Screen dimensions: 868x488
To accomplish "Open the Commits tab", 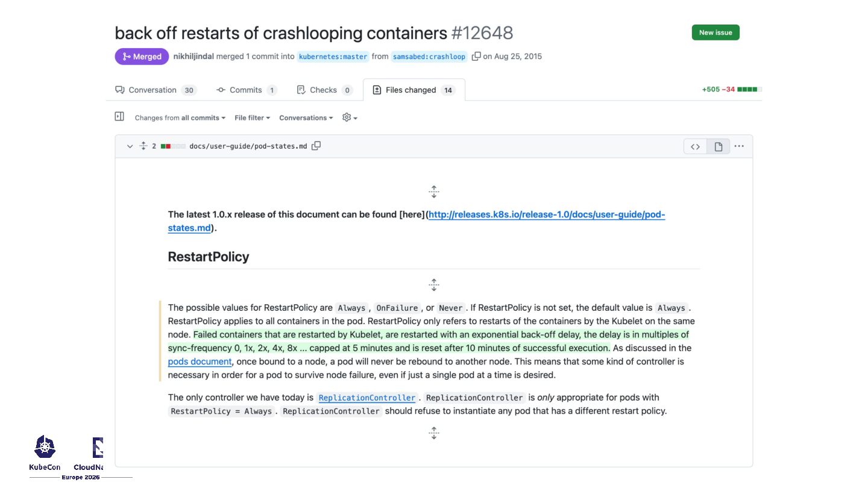I will tap(246, 90).
